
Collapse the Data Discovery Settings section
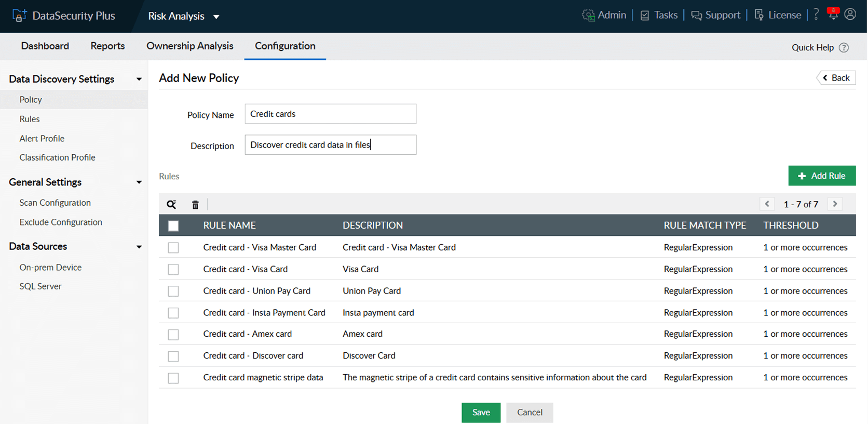coord(139,79)
